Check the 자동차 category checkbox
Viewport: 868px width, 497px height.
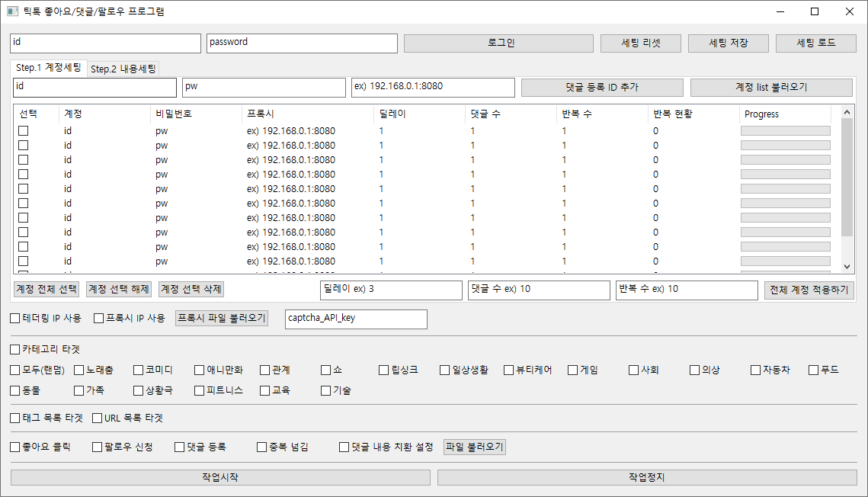tap(755, 370)
